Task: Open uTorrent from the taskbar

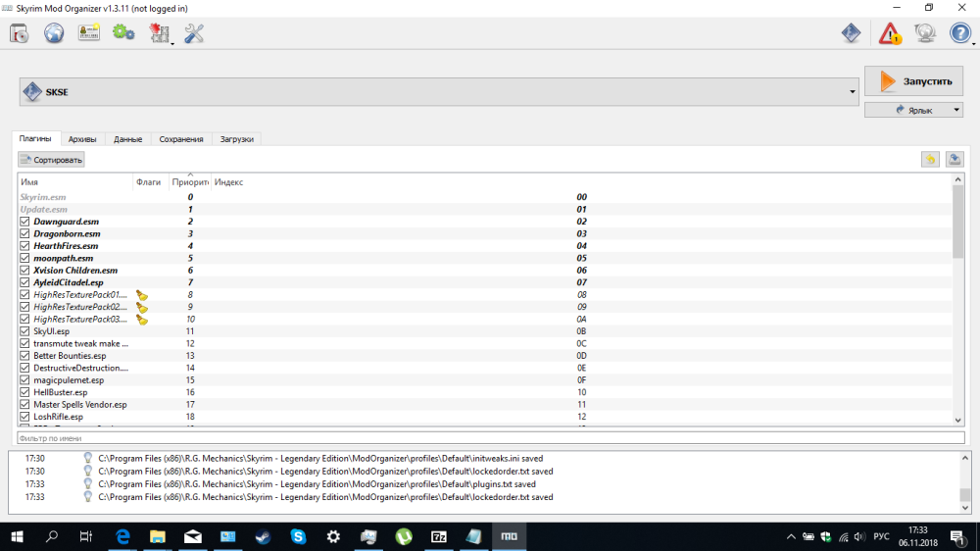Action: tap(404, 536)
